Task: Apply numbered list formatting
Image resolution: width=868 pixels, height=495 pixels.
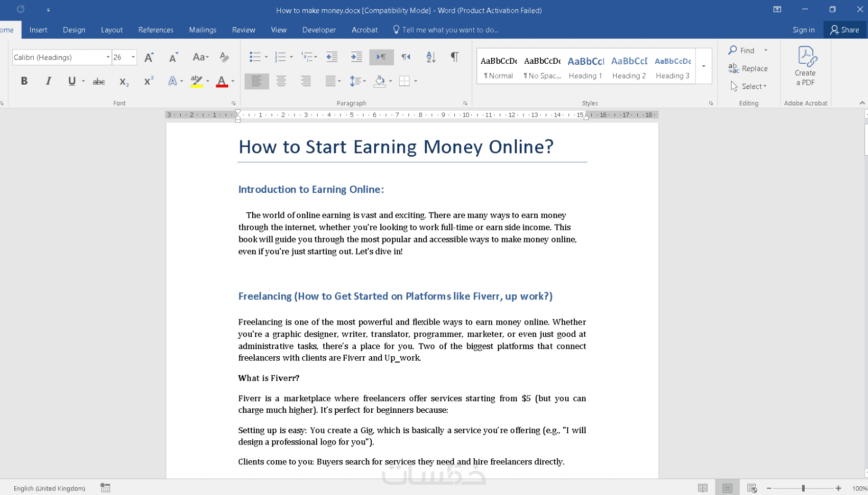Action: [x=280, y=57]
